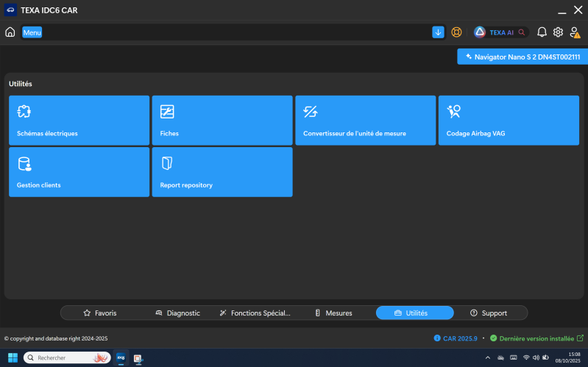Open Schémas électriques tile
Viewport: 588px width, 367px height.
point(79,121)
